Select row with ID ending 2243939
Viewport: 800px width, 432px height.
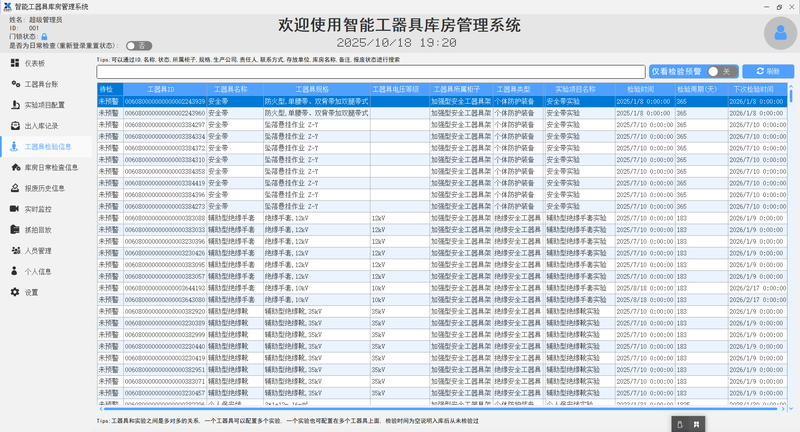click(x=442, y=101)
